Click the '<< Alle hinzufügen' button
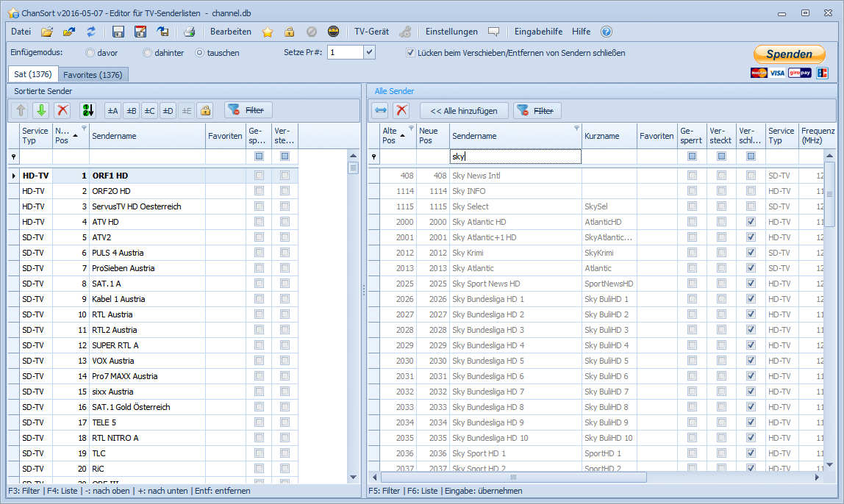This screenshot has height=504, width=844. tap(464, 110)
